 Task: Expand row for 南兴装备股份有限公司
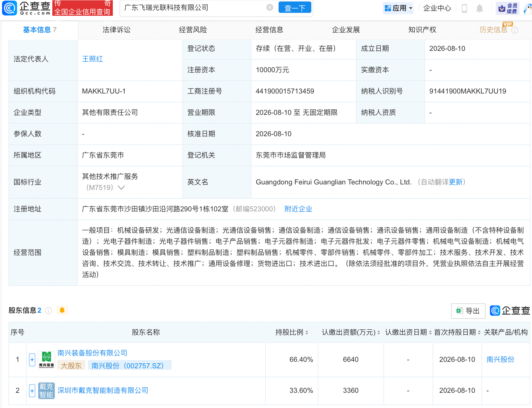click(x=32, y=360)
